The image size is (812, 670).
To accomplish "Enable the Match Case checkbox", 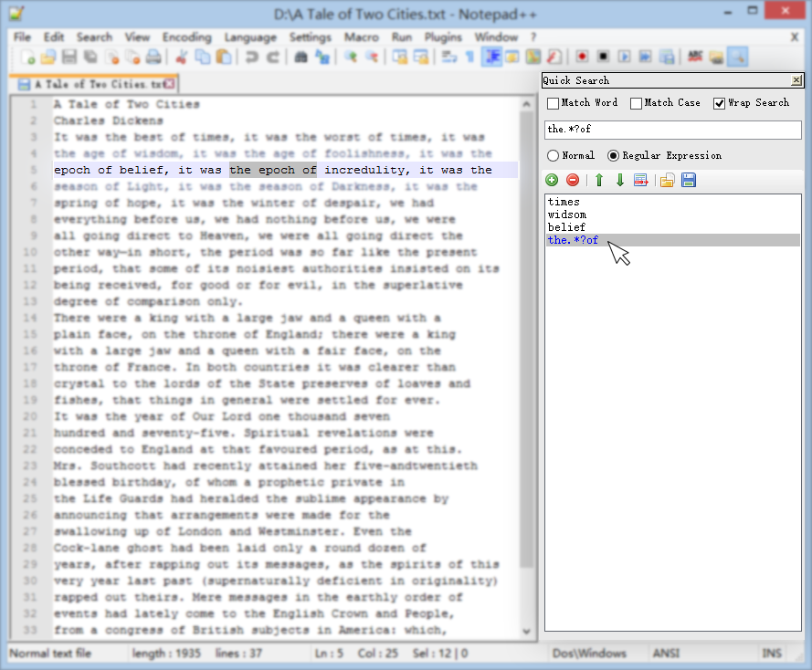I will (x=635, y=103).
